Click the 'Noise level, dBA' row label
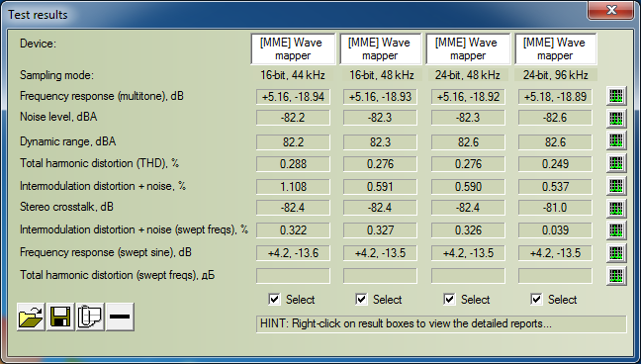The width and height of the screenshot is (641, 364). pos(58,117)
